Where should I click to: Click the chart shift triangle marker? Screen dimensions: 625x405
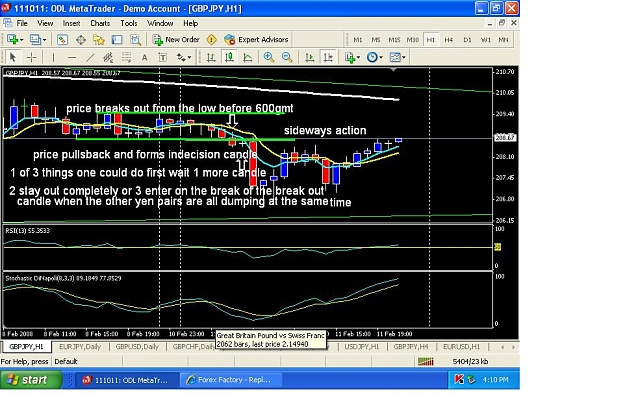393,70
